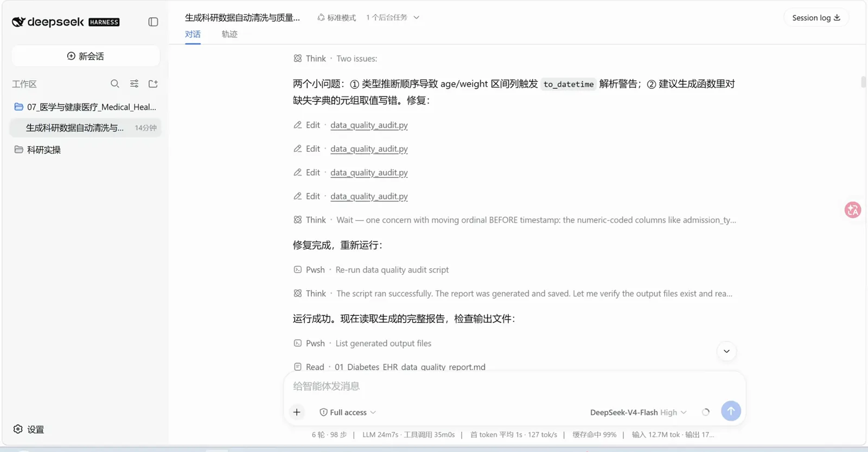Add an attachment with the plus icon
The height and width of the screenshot is (452, 868).
(297, 412)
